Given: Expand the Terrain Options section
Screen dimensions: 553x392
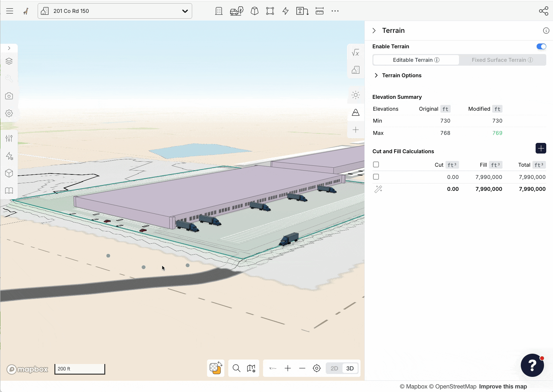Looking at the screenshot, I should (376, 75).
